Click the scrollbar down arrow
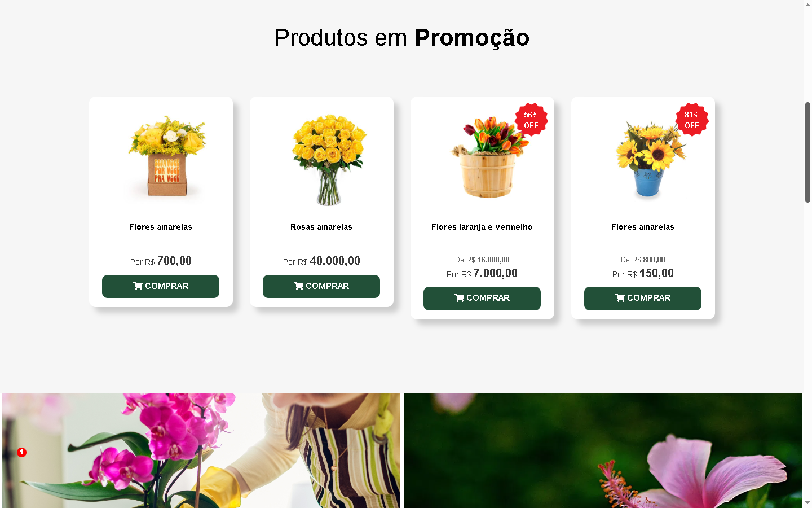 tap(807, 503)
